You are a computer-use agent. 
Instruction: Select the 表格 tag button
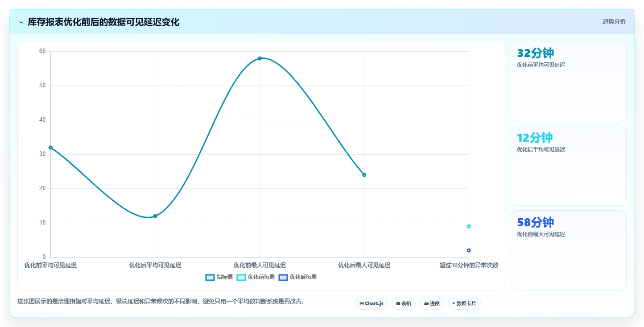tap(404, 303)
